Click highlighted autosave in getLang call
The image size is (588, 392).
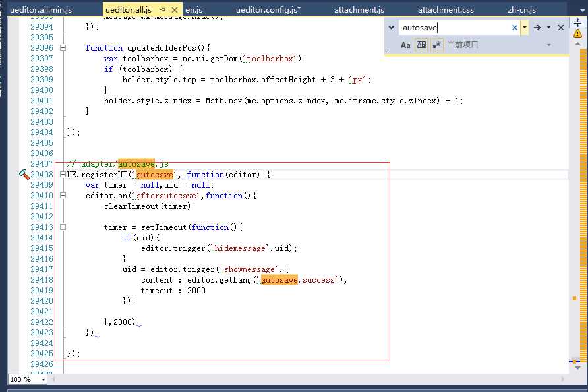279,280
